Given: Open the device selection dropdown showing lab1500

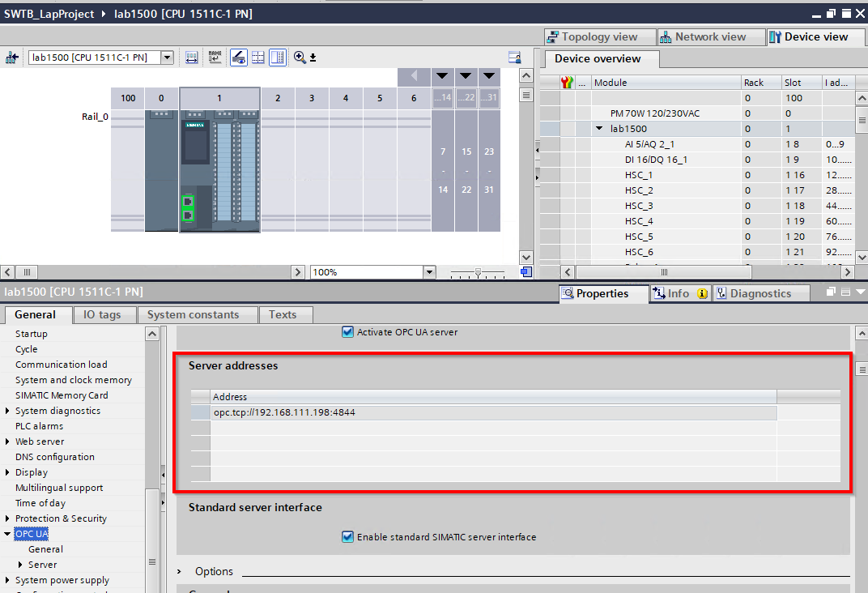Looking at the screenshot, I should [x=166, y=57].
